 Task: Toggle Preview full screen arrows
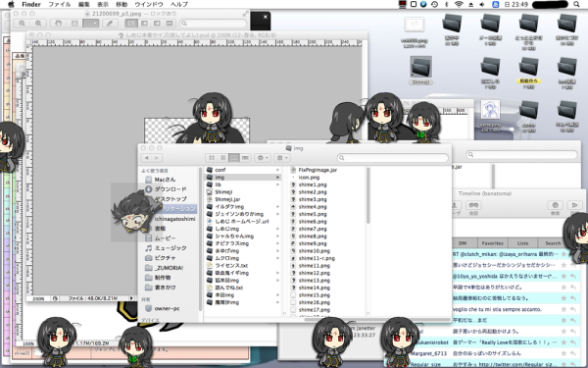[x=245, y=14]
